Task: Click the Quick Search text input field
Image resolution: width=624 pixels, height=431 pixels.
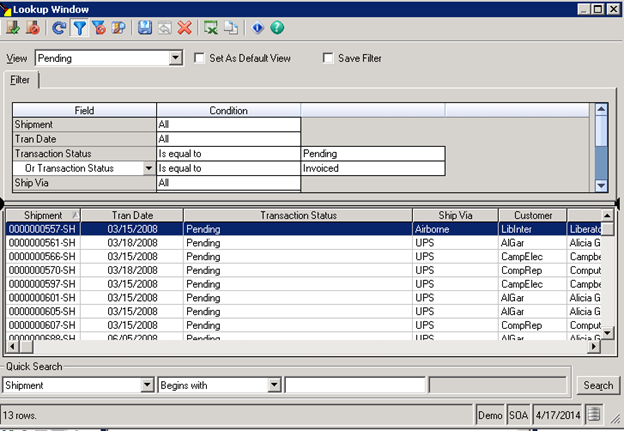Action: point(354,385)
